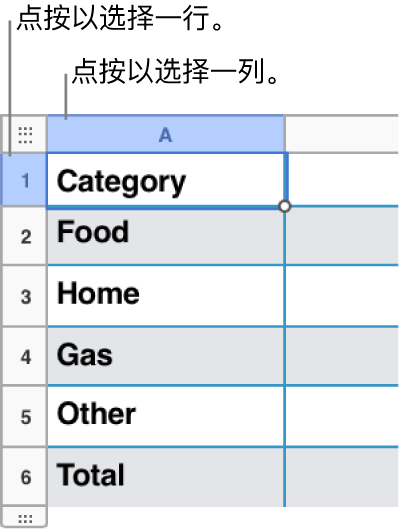Click the empty cell right of Category
This screenshot has width=401, height=531.
click(x=344, y=180)
